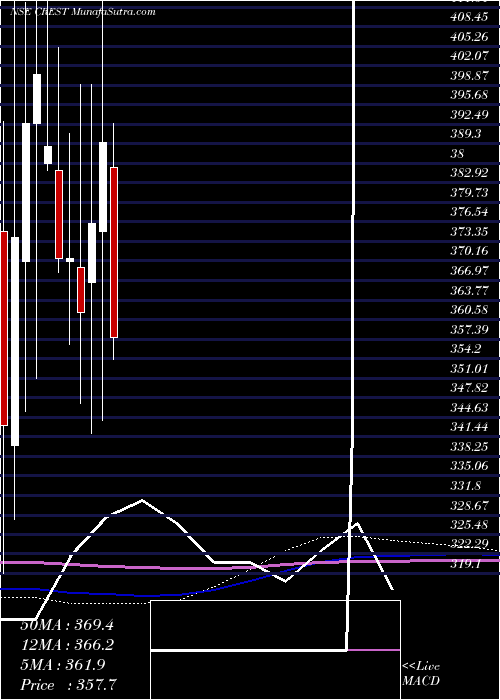Image resolution: width=500 pixels, height=700 pixels.
Task: Click the 5MA : 361.9 reading
Action: pyautogui.click(x=62, y=664)
